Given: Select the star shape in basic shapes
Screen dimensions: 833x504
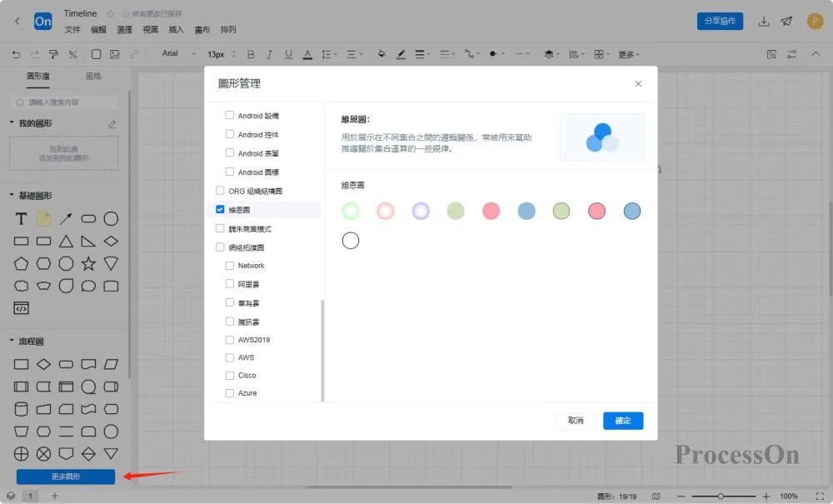Looking at the screenshot, I should click(88, 263).
